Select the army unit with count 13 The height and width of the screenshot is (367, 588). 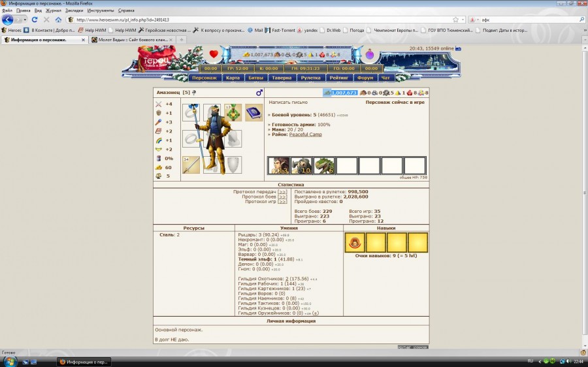[278, 166]
